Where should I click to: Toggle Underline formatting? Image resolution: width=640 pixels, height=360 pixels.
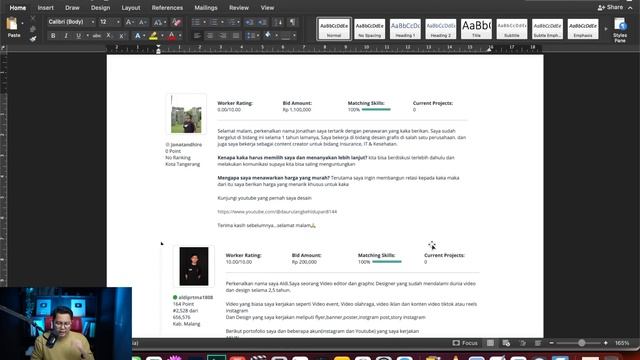[x=78, y=36]
